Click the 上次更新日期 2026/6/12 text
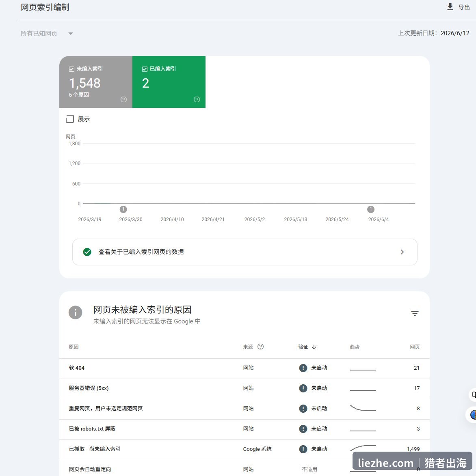Screen dimensions: 476x476 click(434, 33)
